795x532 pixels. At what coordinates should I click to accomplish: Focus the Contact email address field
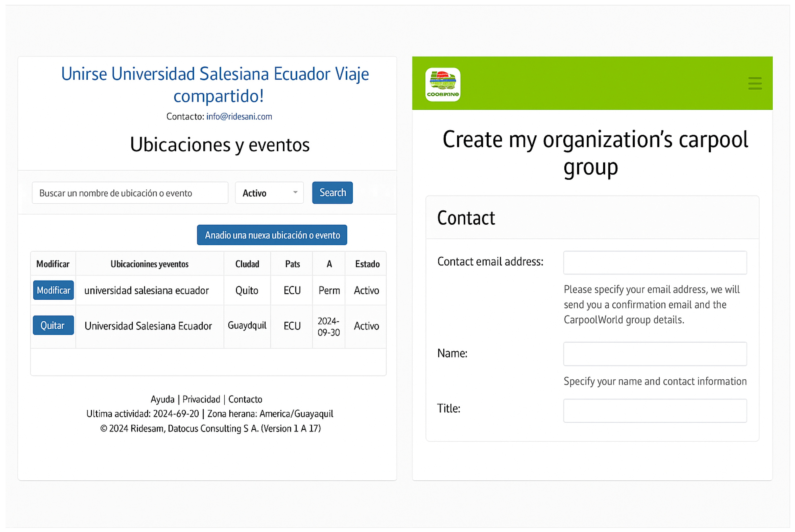point(655,263)
